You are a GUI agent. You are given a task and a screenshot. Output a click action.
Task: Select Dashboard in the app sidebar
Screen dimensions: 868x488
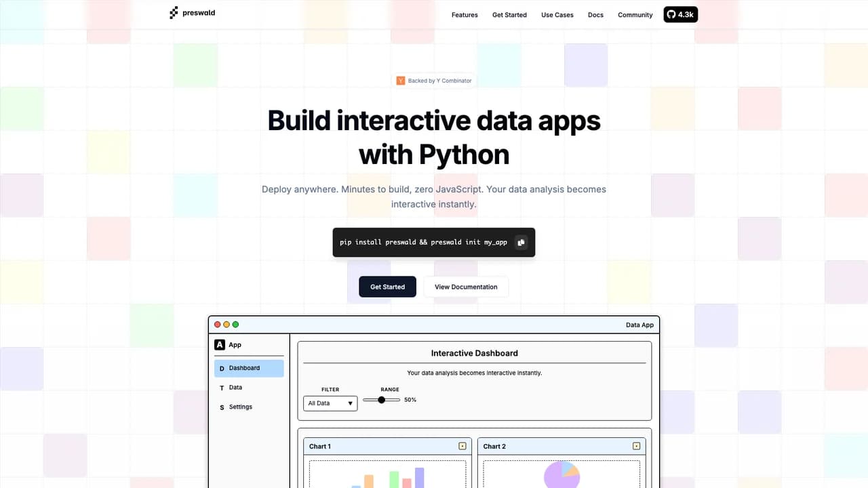click(249, 368)
